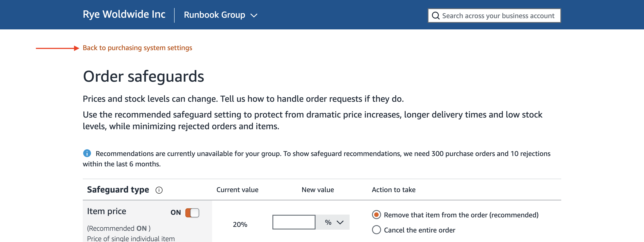Click the New value column header

coord(317,190)
